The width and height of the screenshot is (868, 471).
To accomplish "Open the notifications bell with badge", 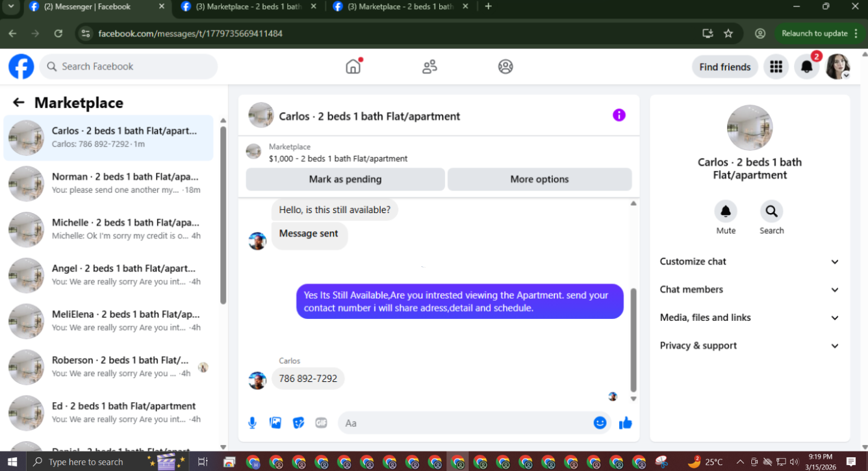I will tap(807, 66).
